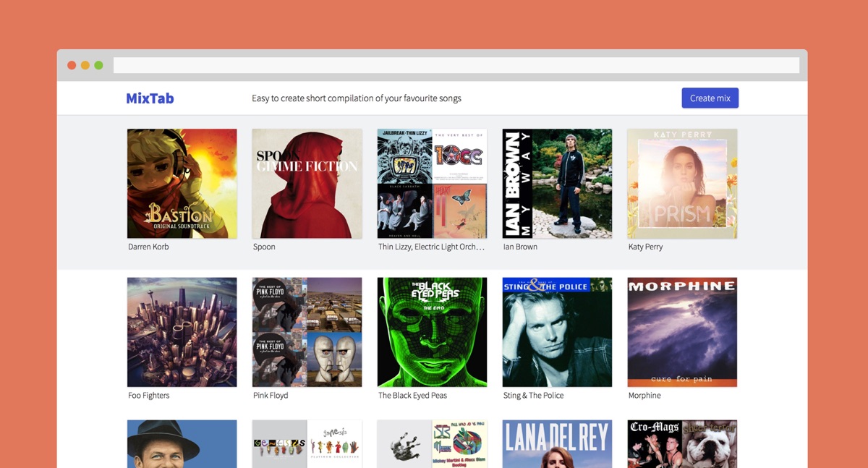The width and height of the screenshot is (868, 468).
Task: Maximize the window with green button
Action: pos(98,65)
